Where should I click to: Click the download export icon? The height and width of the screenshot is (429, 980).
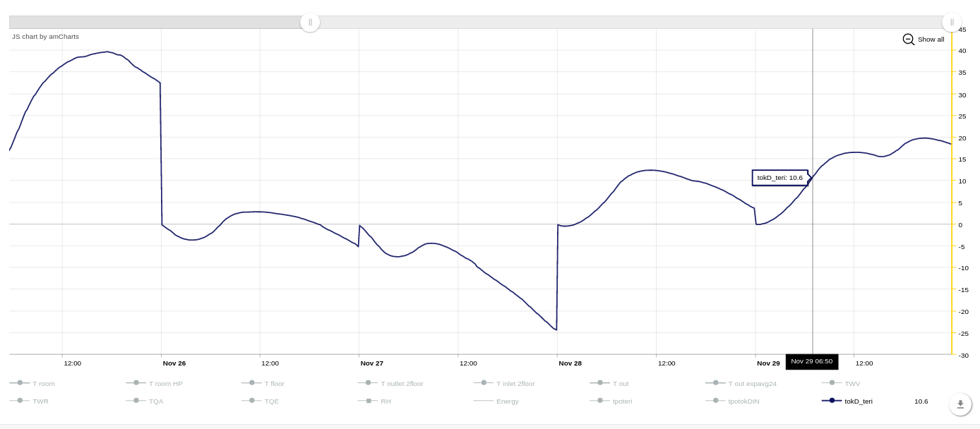(960, 404)
